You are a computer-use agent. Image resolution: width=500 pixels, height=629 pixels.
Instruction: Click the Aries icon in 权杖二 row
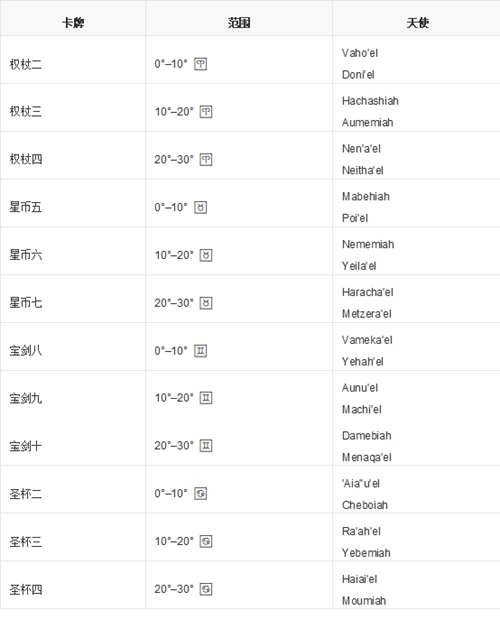click(200, 64)
